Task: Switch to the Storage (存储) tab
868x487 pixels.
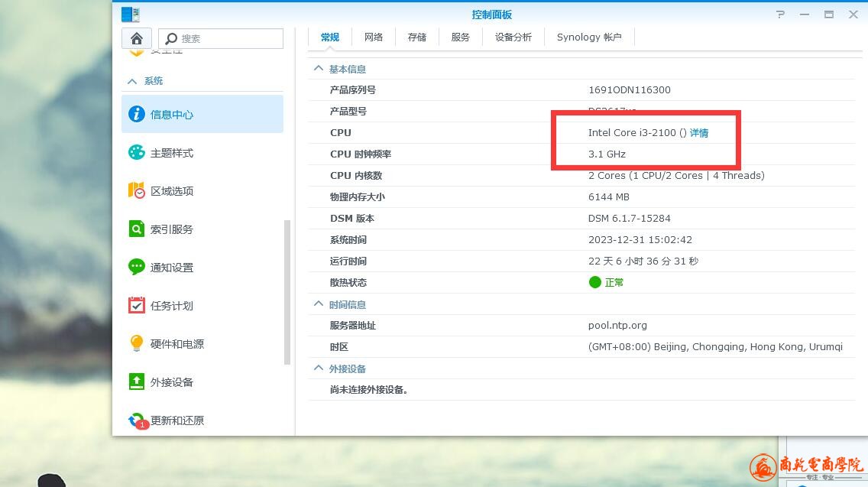Action: (x=417, y=37)
